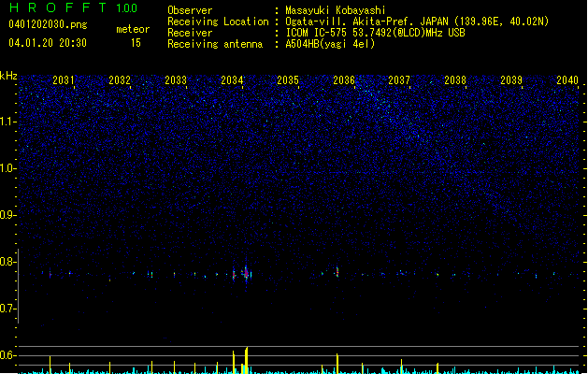Click the 2033 time marker

[x=176, y=80]
